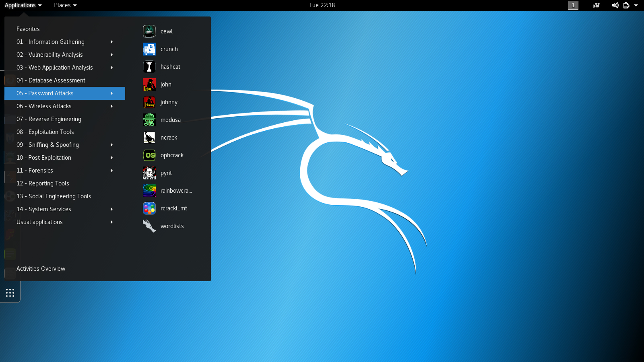Image resolution: width=644 pixels, height=362 pixels.
Task: Click the wordlists text label
Action: [172, 226]
